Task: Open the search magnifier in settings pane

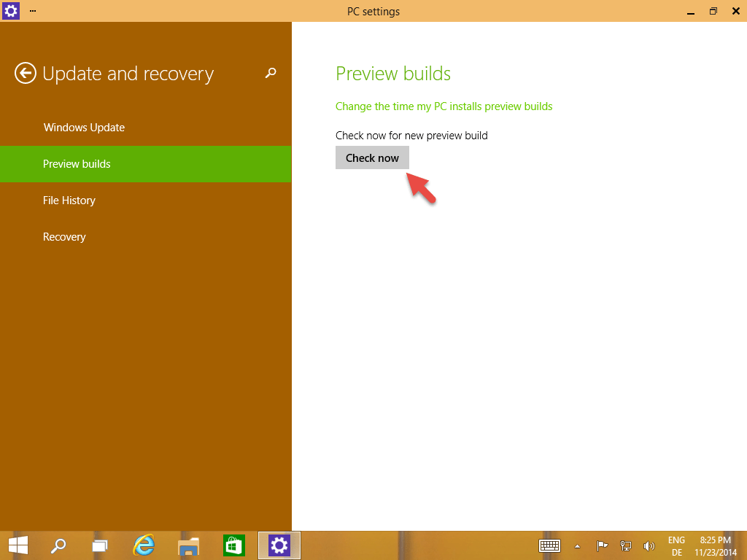Action: tap(271, 73)
